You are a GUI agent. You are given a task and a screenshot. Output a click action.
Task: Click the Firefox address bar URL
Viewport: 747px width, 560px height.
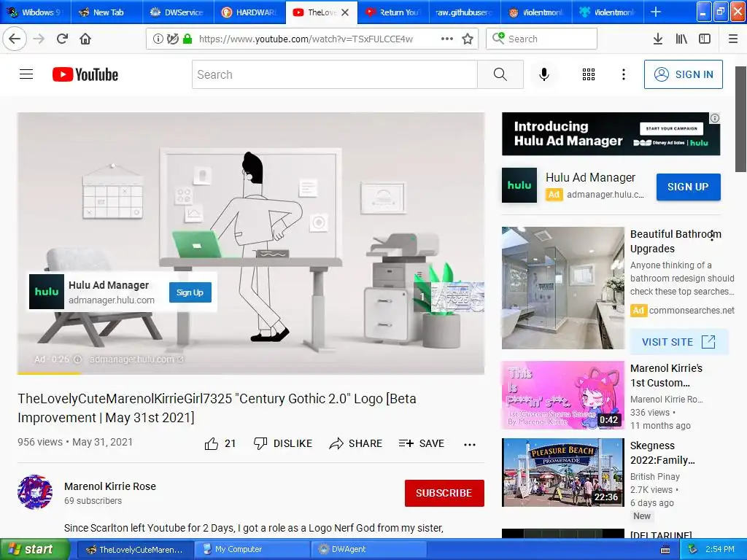pos(306,39)
